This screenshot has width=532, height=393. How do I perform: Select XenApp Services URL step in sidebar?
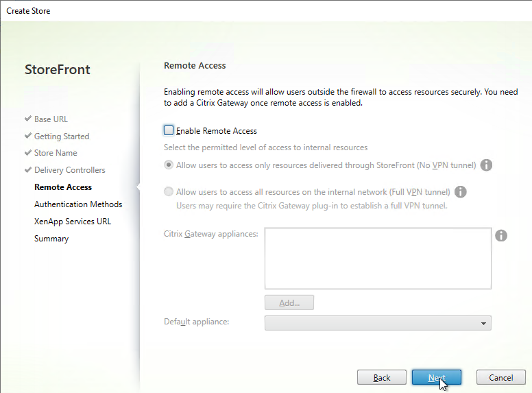pyautogui.click(x=73, y=222)
